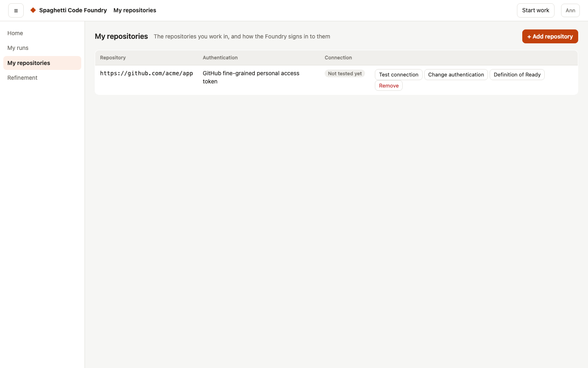Toggle the sidebar hamburger menu
This screenshot has width=588, height=368.
(16, 11)
